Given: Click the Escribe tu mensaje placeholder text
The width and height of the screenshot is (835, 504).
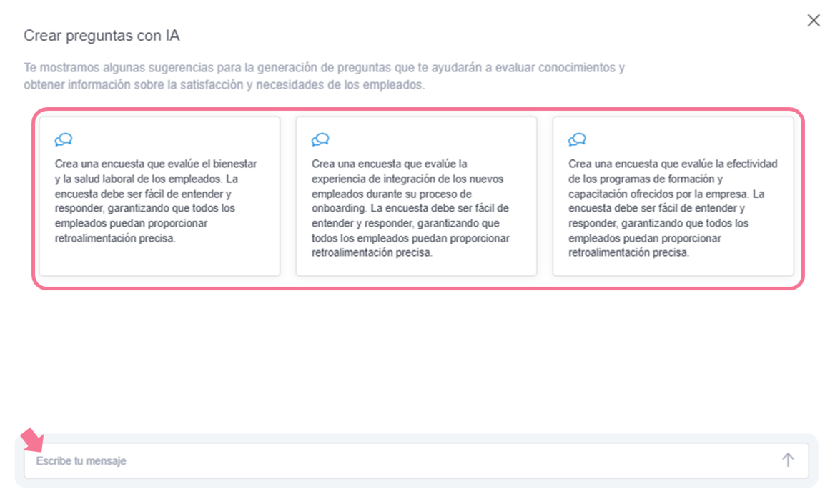Looking at the screenshot, I should [81, 461].
